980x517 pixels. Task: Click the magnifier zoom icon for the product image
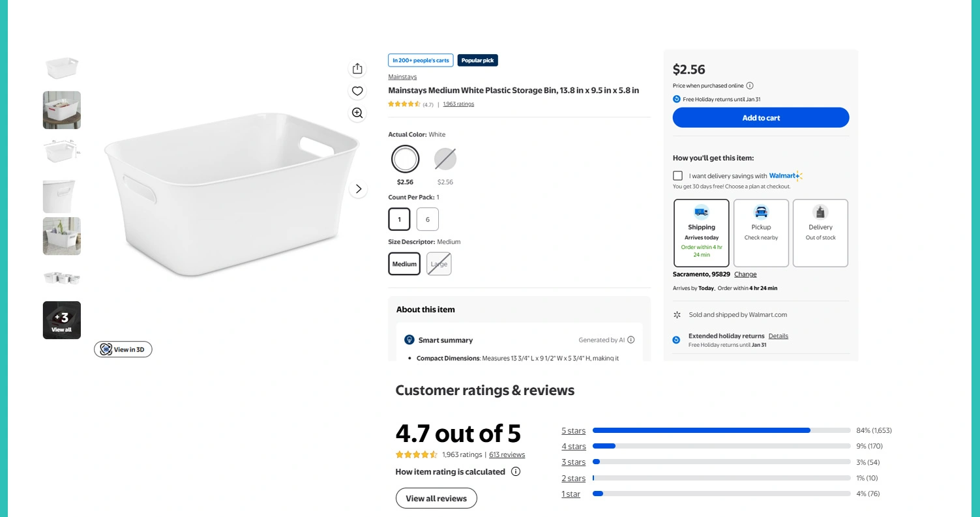[357, 113]
